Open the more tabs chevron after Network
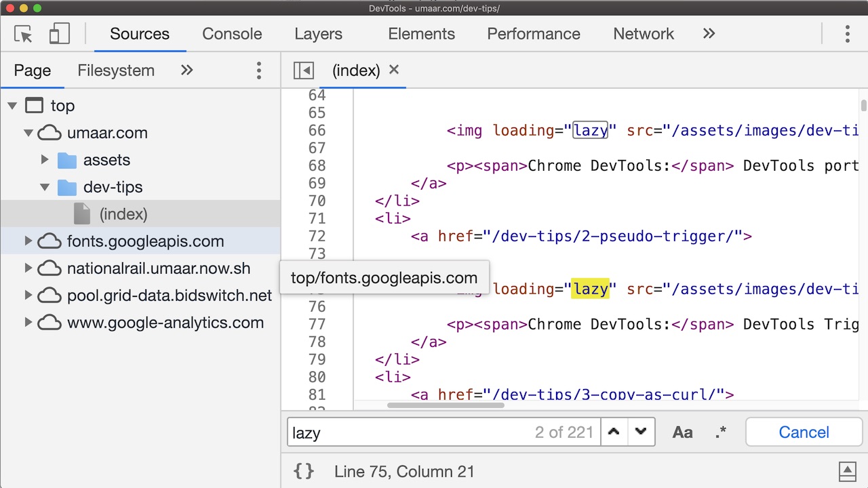This screenshot has width=868, height=488. click(709, 34)
